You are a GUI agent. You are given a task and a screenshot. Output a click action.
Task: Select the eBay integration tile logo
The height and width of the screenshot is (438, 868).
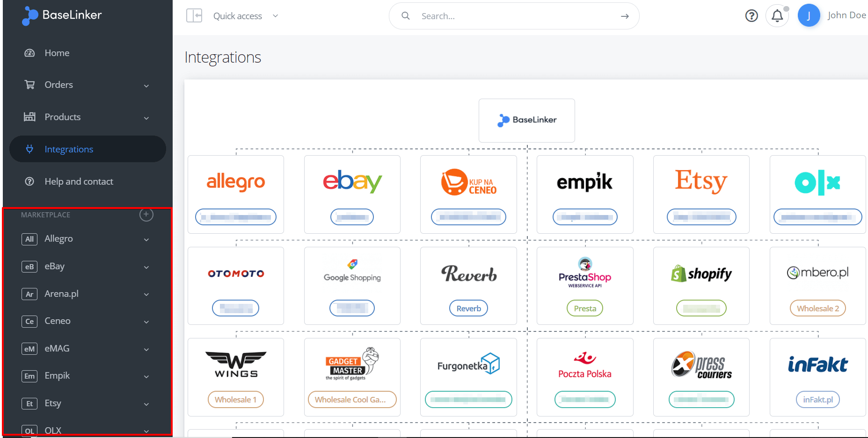pos(352,181)
